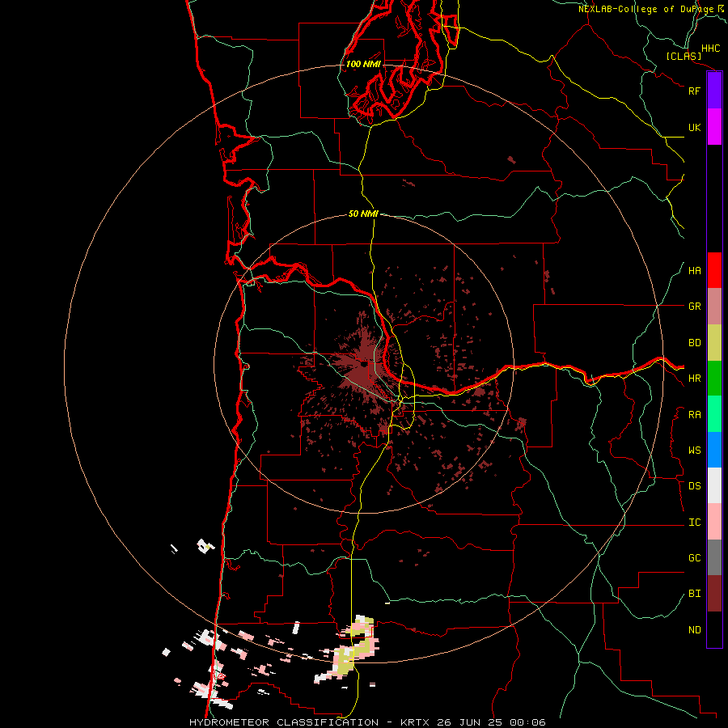728x728 pixels.
Task: Click the 100 NMI range ring label
Action: 363,64
